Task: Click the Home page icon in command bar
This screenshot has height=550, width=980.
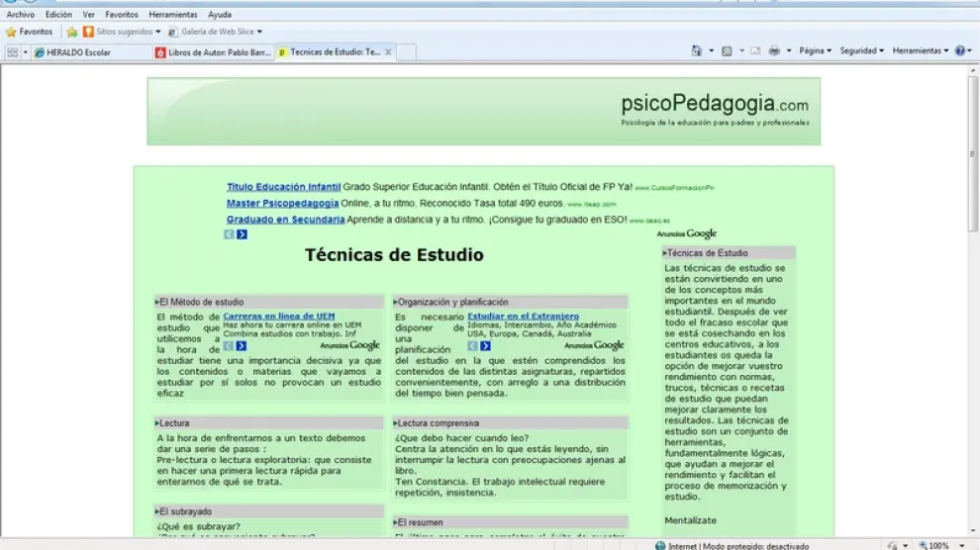Action: pos(697,50)
